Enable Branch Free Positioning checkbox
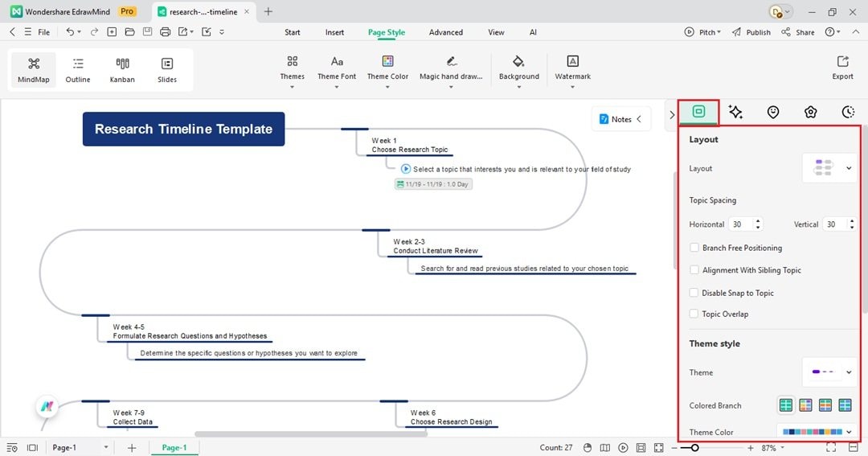Image resolution: width=868 pixels, height=456 pixels. (694, 248)
